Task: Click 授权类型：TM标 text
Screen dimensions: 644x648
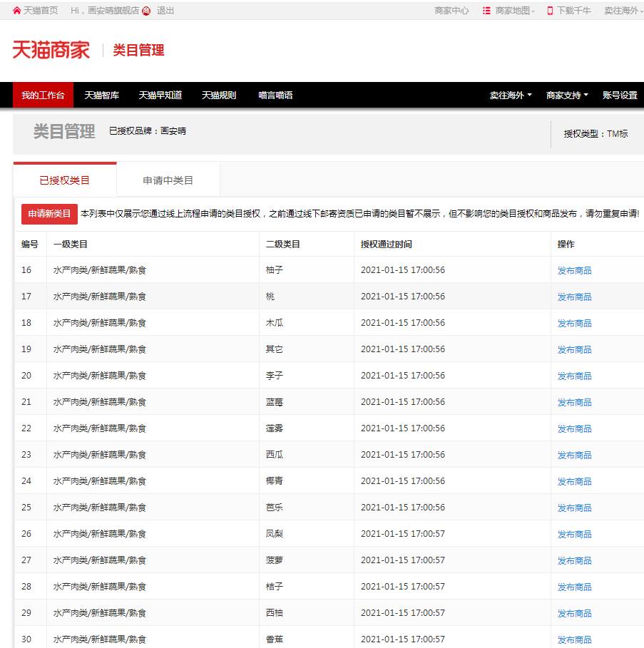Action: [596, 134]
